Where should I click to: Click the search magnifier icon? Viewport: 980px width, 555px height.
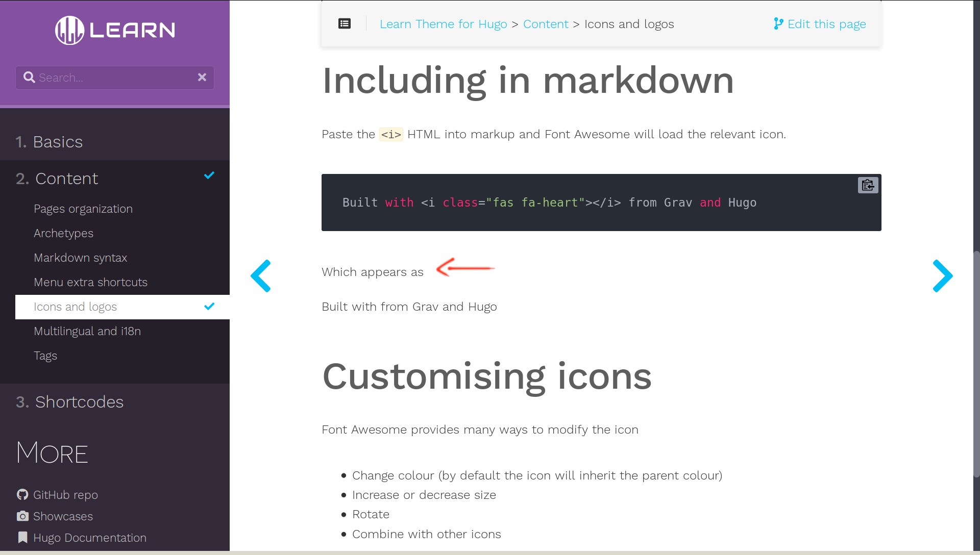[x=29, y=77]
